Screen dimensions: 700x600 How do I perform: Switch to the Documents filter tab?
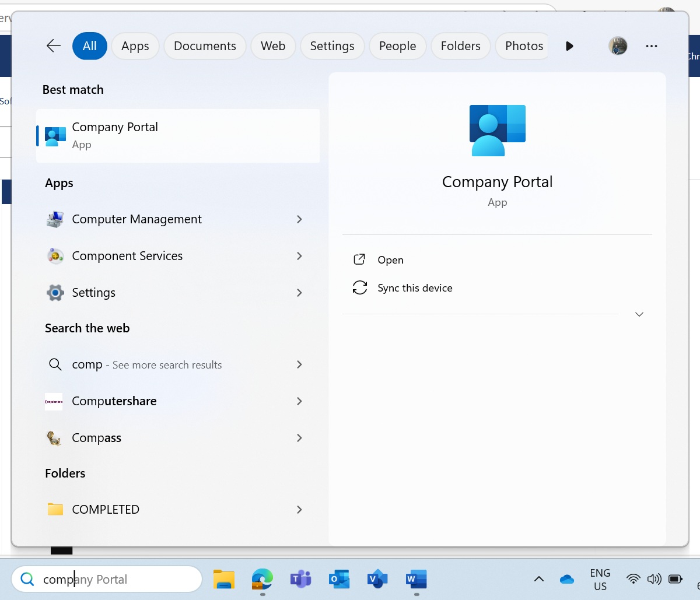(205, 46)
